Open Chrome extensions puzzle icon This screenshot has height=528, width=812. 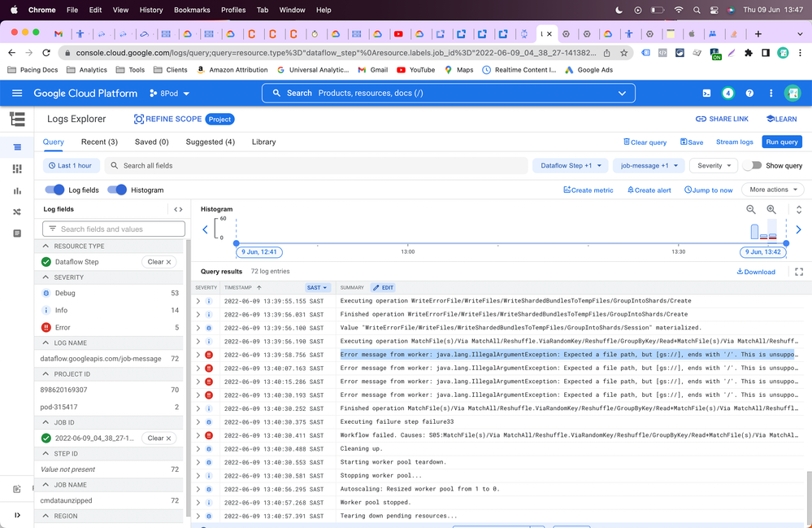[748, 53]
